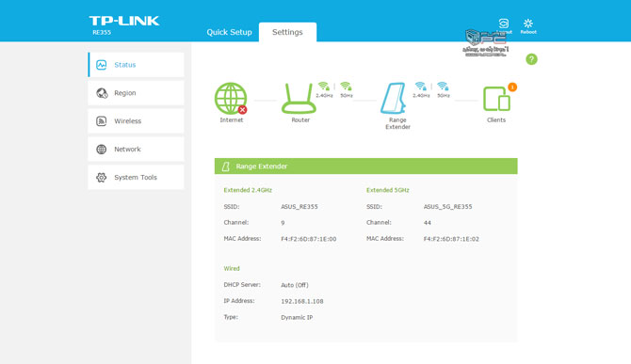Click MAC address F4:F2:6D:87:1E:00
This screenshot has height=364, width=631.
tap(309, 239)
